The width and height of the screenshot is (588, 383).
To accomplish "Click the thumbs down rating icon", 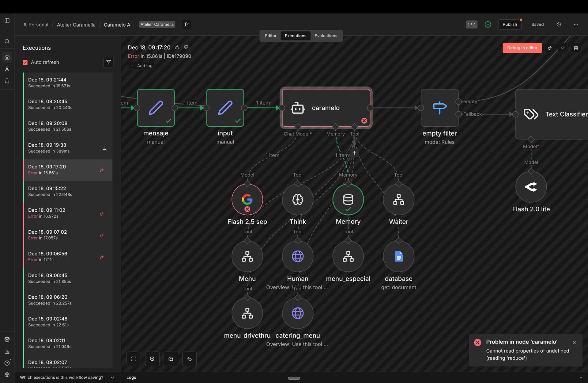I will [x=186, y=47].
